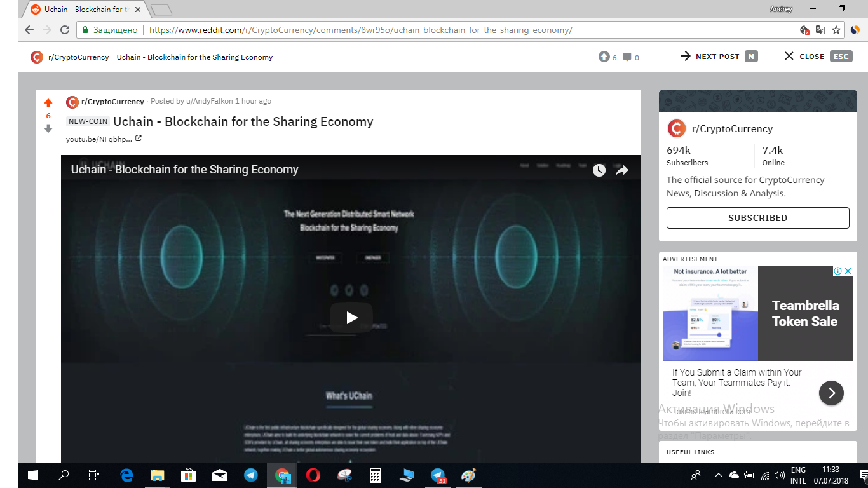The width and height of the screenshot is (868, 488).
Task: Open Microsoft Store from the taskbar
Action: click(189, 475)
